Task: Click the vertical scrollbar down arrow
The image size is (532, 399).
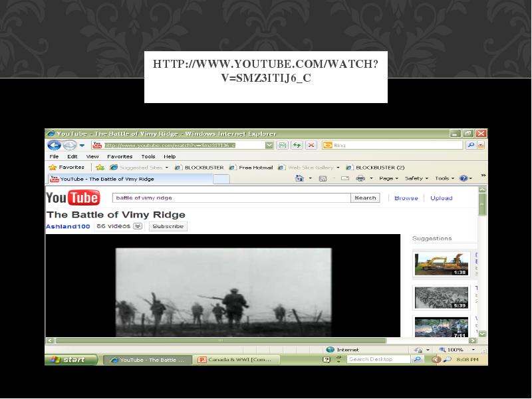Action: 482,334
